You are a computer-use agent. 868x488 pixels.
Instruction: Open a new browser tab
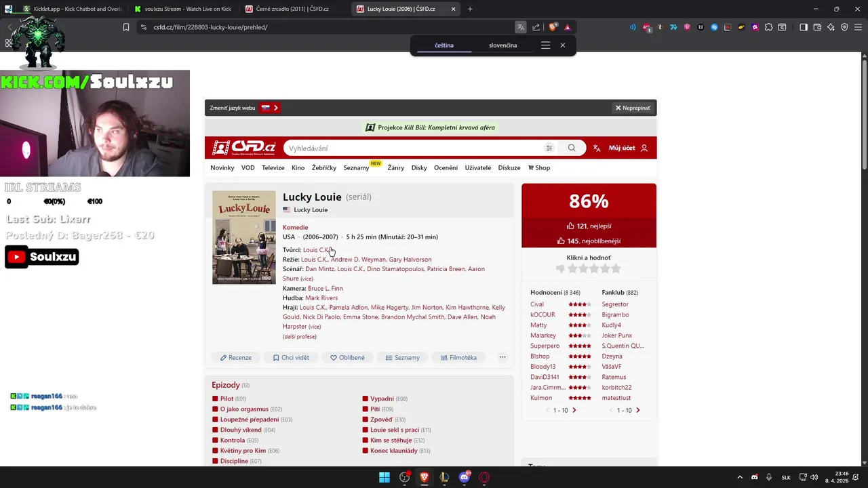point(470,9)
